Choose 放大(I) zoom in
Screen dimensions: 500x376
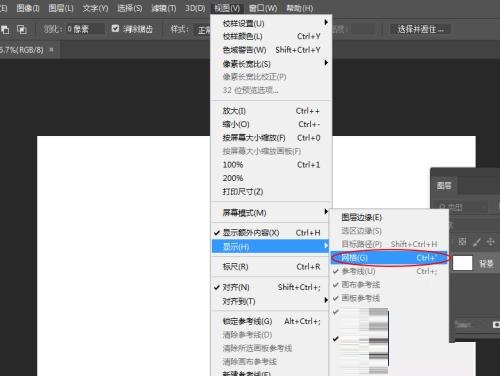(270, 111)
